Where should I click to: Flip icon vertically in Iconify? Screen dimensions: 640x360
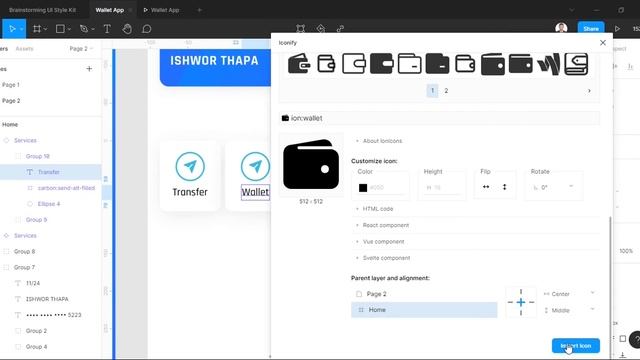pos(504,187)
